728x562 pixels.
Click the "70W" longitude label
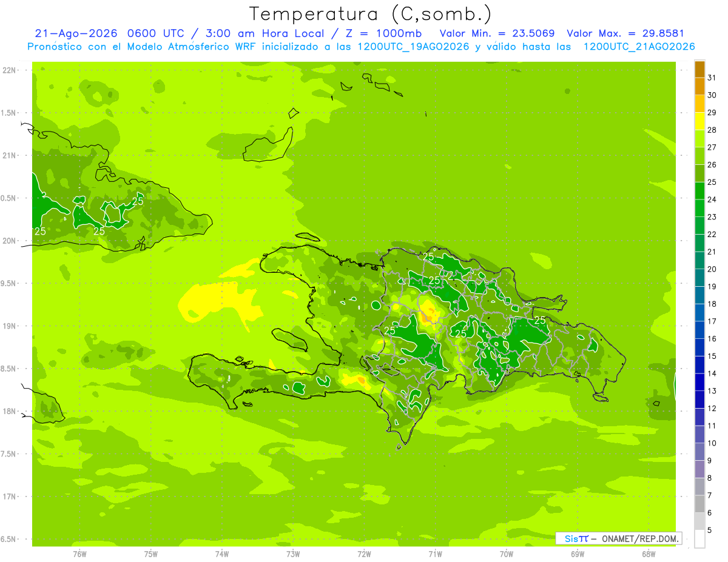[507, 554]
